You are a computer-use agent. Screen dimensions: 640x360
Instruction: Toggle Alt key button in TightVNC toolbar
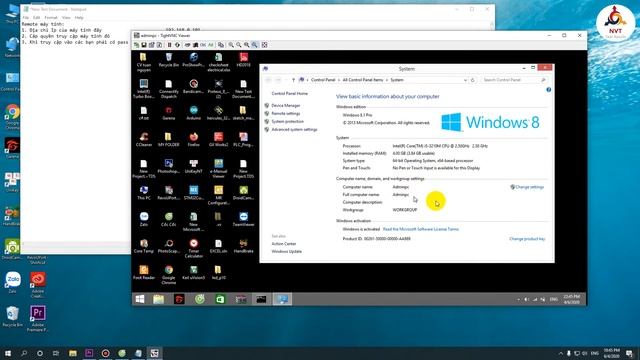[211, 45]
